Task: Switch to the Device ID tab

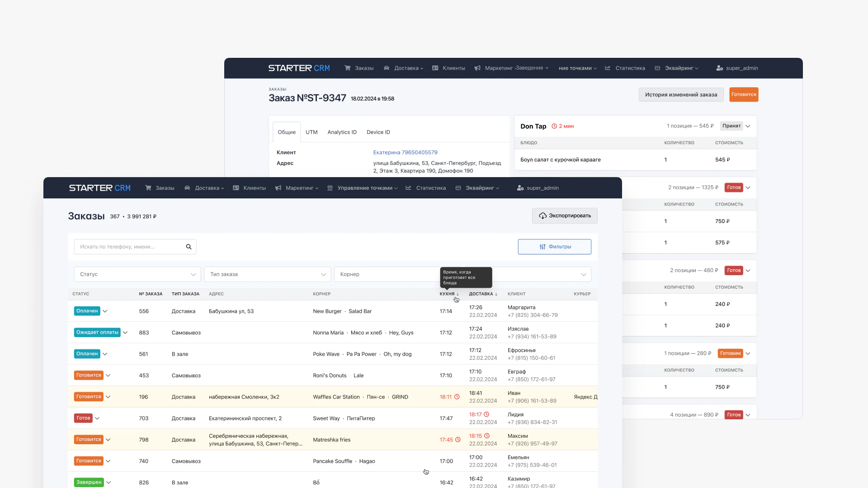Action: click(378, 132)
